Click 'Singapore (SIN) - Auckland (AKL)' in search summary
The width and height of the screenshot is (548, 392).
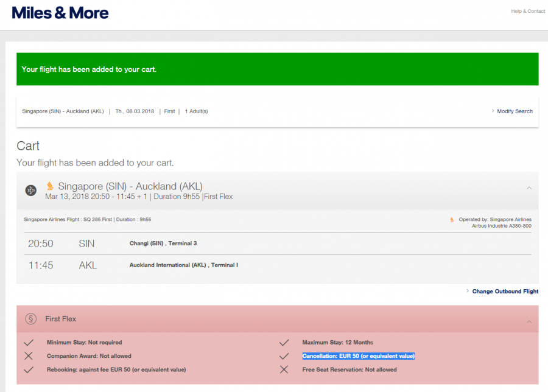click(63, 111)
